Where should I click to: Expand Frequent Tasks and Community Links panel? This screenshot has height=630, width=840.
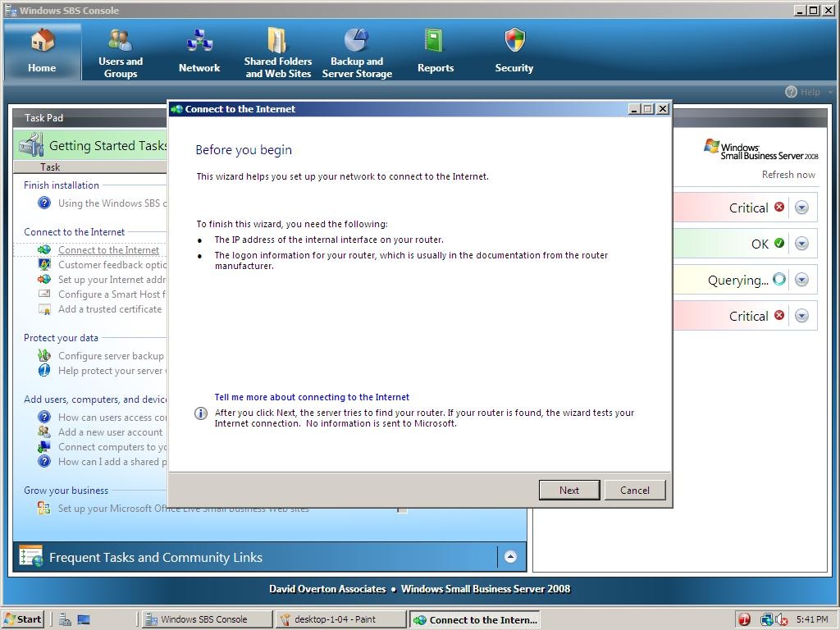(510, 557)
